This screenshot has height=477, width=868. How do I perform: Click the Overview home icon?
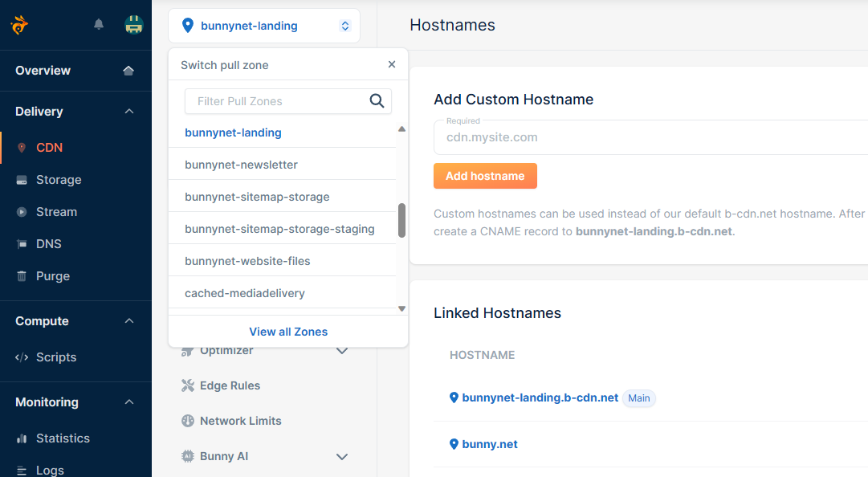pyautogui.click(x=128, y=71)
